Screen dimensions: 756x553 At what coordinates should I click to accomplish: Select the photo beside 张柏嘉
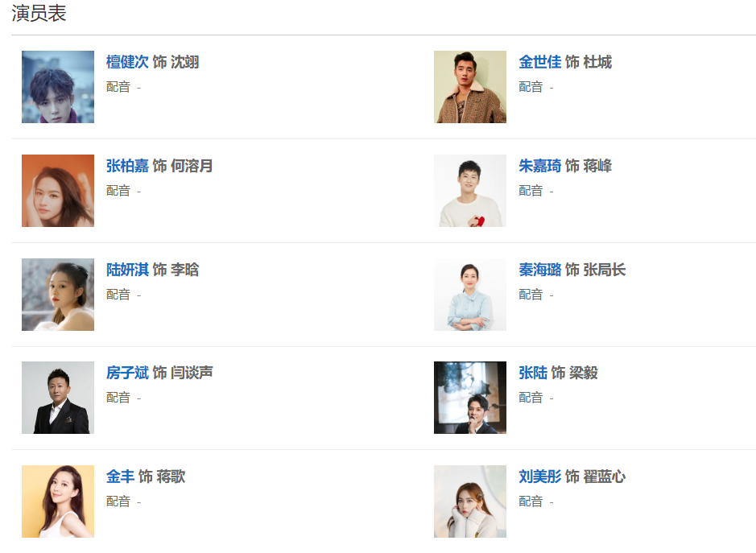tap(58, 191)
